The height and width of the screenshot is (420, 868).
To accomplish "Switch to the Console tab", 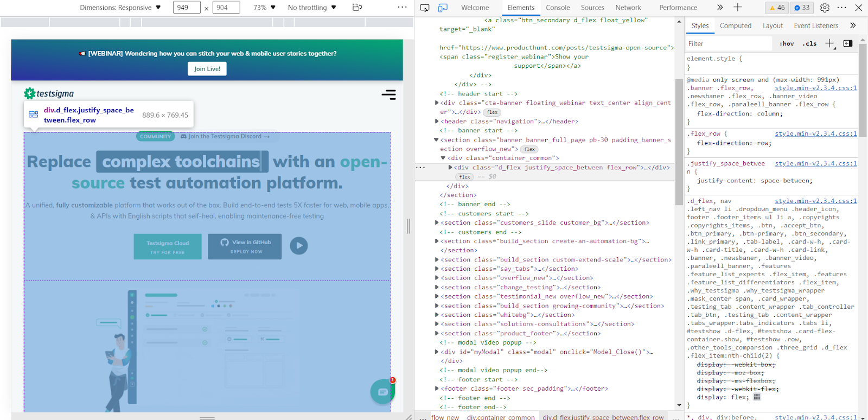I will click(558, 8).
